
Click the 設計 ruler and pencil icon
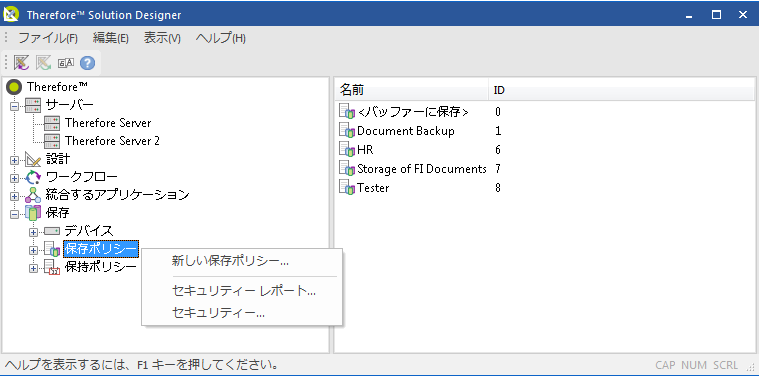33,159
